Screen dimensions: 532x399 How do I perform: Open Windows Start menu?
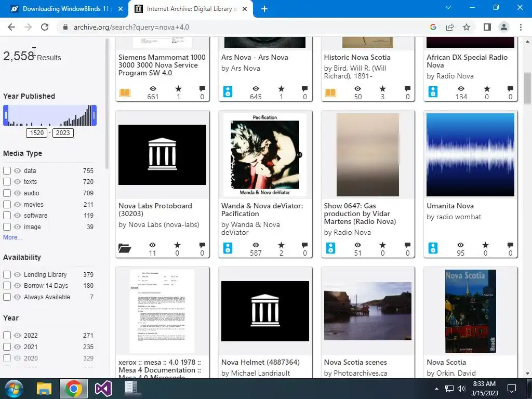[x=14, y=389]
